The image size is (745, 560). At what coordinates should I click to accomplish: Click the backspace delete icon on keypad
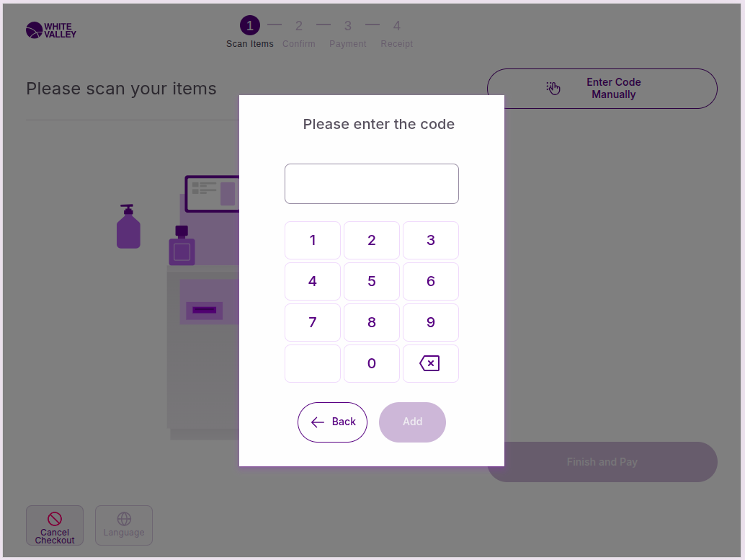click(430, 364)
